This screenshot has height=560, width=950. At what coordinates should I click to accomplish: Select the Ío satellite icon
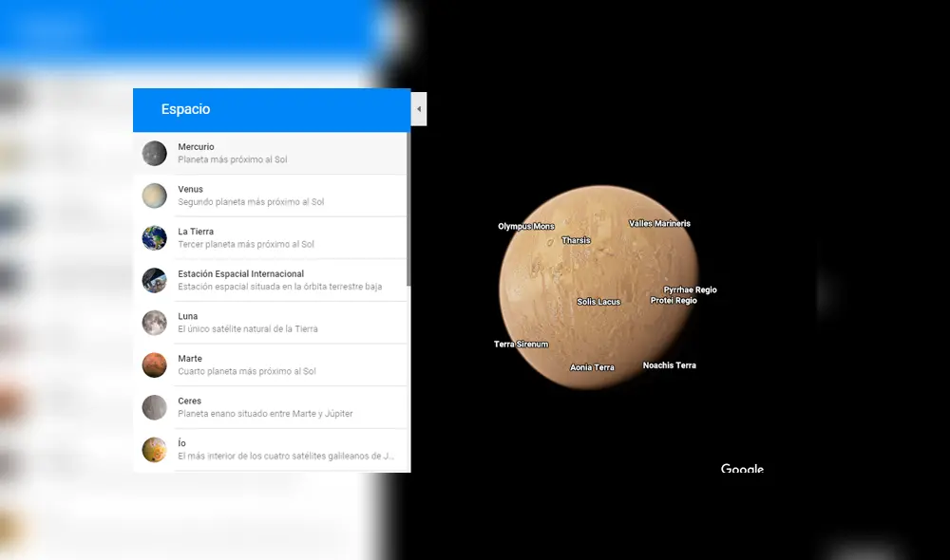[154, 448]
